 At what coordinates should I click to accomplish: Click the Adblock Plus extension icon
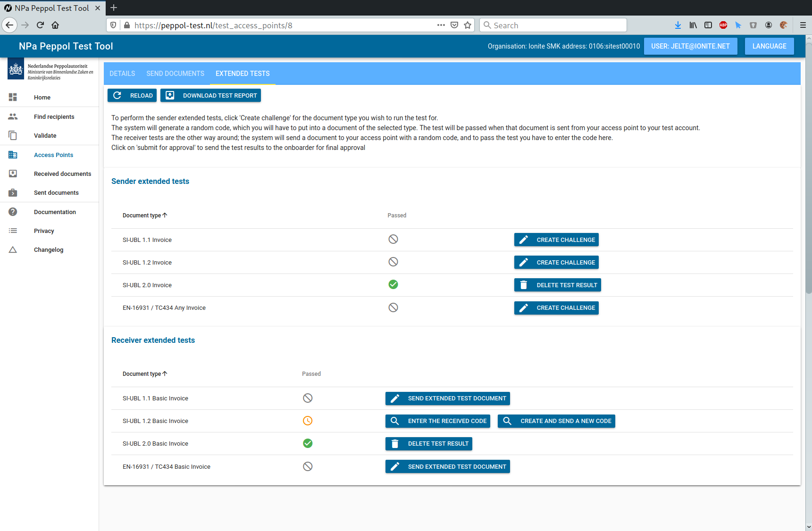pos(723,25)
